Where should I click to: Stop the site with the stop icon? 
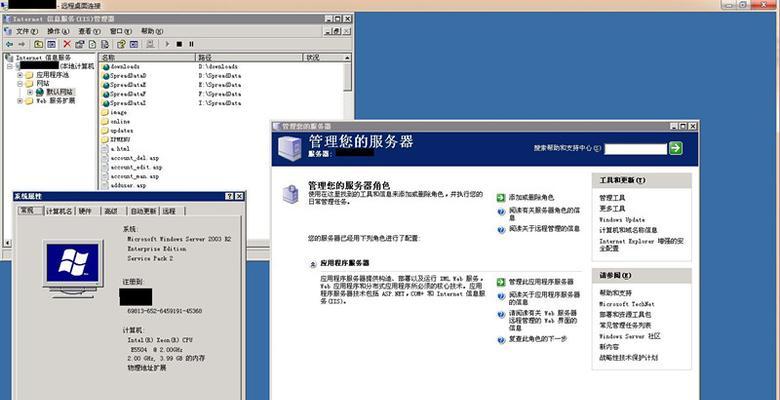pos(179,44)
